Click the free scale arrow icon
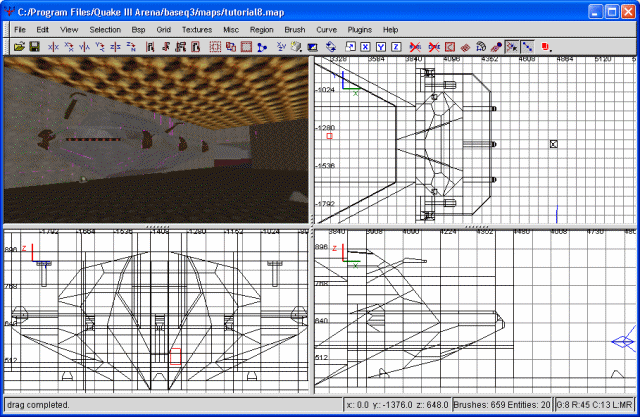Viewport: 640px width, 417px height. 350,47
